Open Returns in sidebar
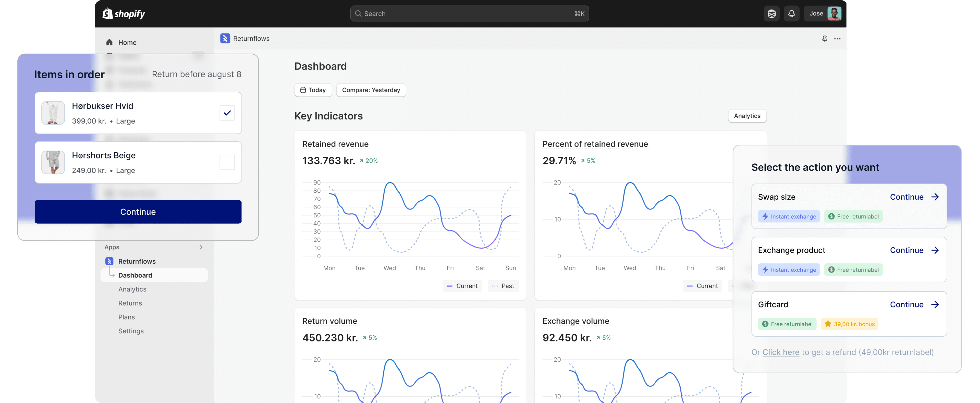This screenshot has width=980, height=403. [x=130, y=303]
